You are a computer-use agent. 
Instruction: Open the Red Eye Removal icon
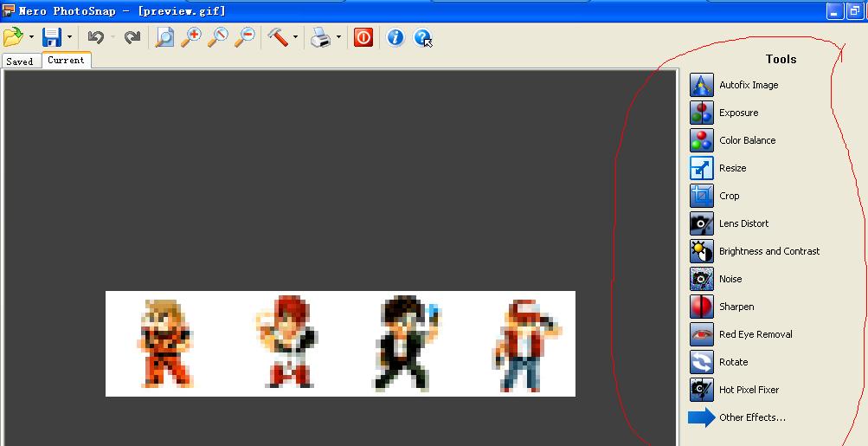tap(701, 334)
